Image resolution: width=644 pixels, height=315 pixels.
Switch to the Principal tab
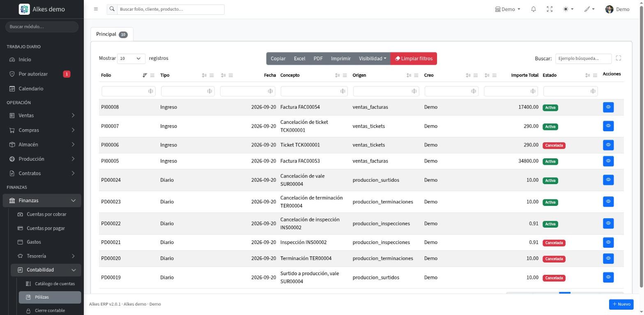[112, 34]
